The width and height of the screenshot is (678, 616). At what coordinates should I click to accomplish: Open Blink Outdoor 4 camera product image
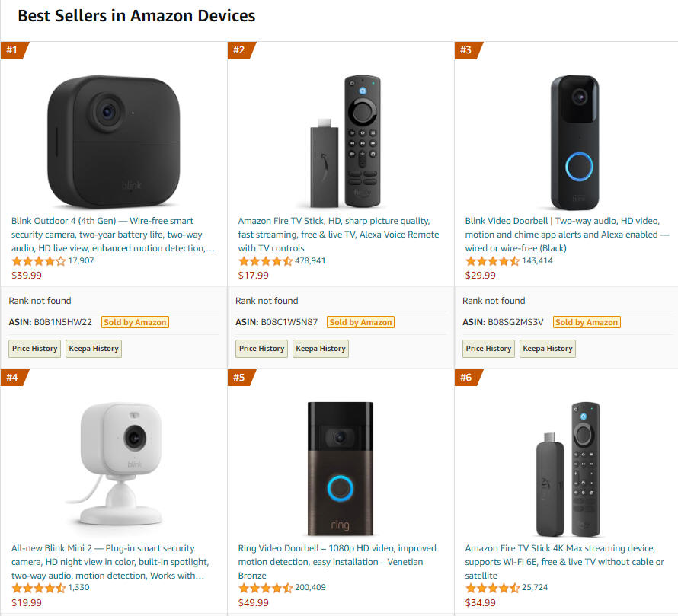[x=114, y=142]
